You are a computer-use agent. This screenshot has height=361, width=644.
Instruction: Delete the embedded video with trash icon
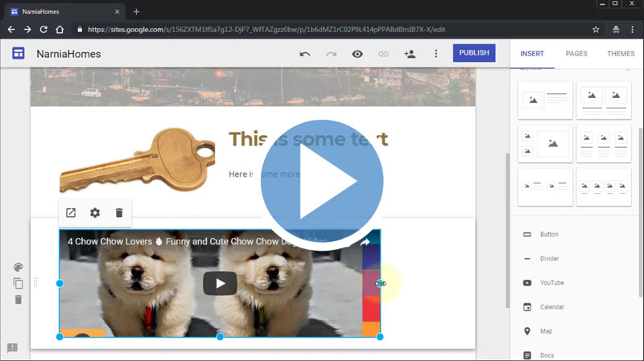tap(119, 213)
